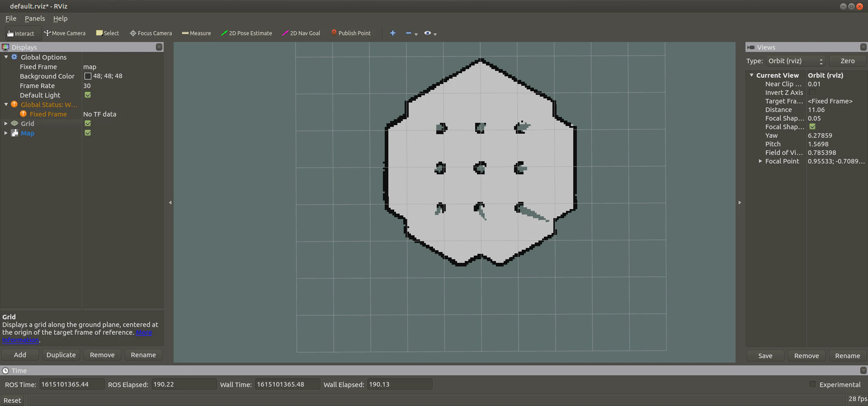Image resolution: width=868 pixels, height=406 pixels.
Task: Click the Global Options gear icon
Action: point(14,57)
